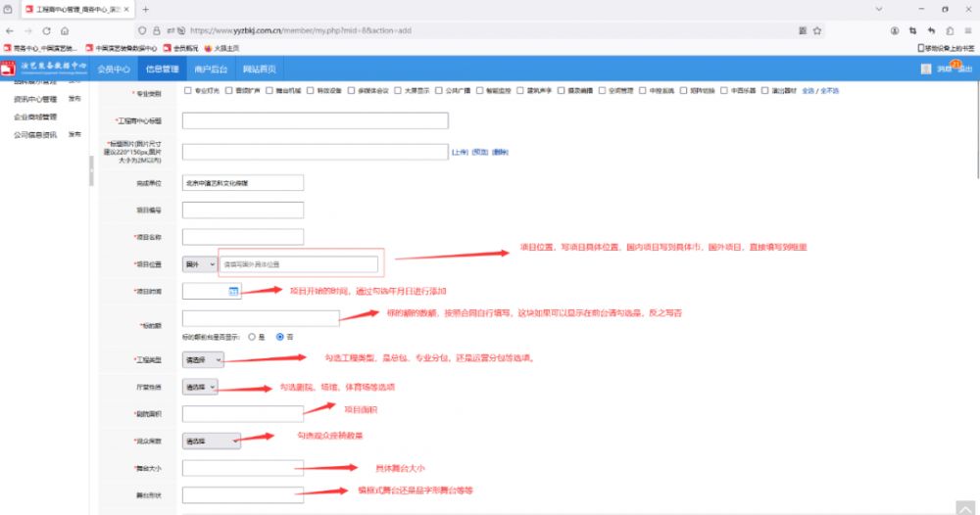Tick the 舞台机械 checkbox

(269, 91)
